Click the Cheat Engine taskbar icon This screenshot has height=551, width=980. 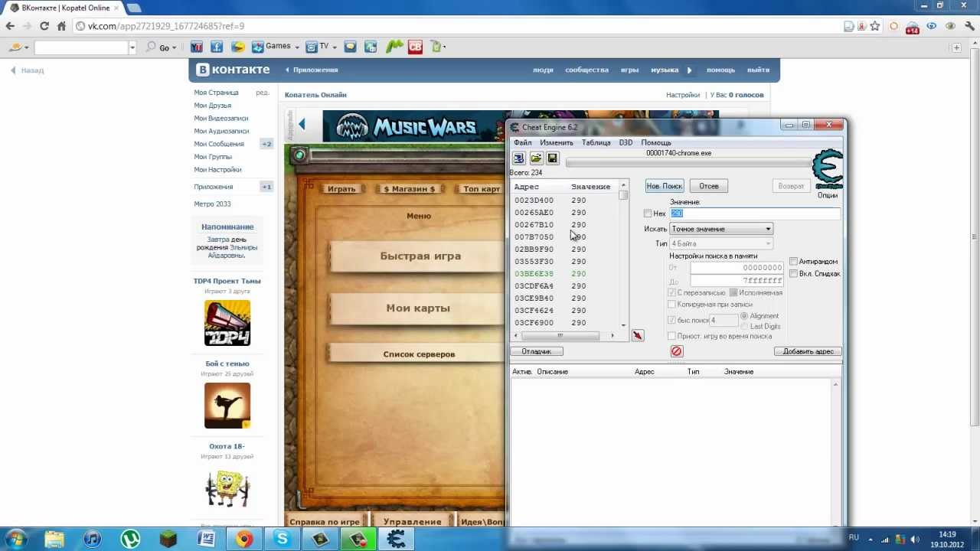click(x=396, y=539)
